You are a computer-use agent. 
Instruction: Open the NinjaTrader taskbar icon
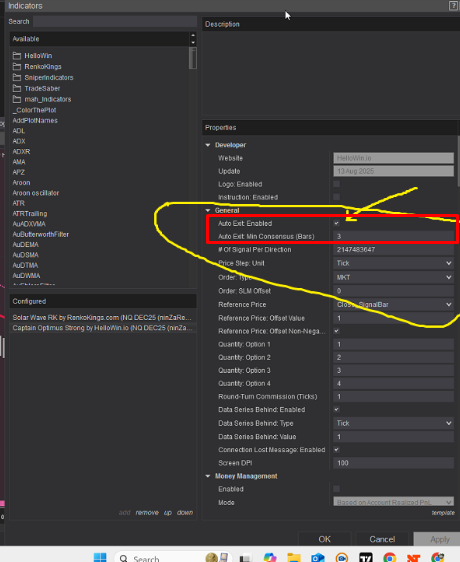[x=413, y=558]
